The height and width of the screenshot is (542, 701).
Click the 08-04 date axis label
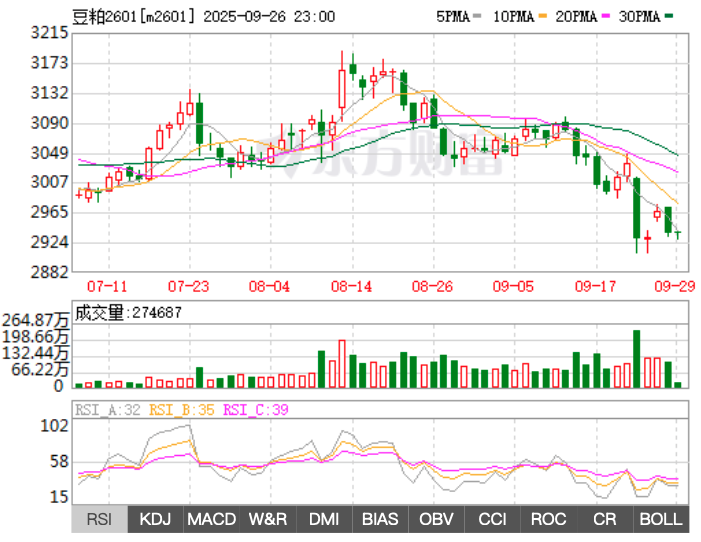270,286
